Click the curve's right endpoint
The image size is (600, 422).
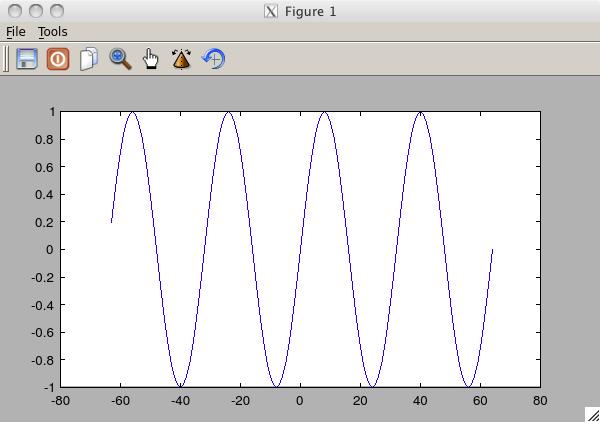click(x=492, y=250)
